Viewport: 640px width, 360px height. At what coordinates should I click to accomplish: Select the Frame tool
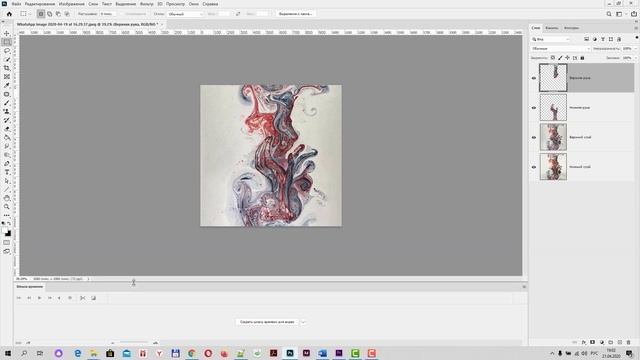pyautogui.click(x=7, y=77)
